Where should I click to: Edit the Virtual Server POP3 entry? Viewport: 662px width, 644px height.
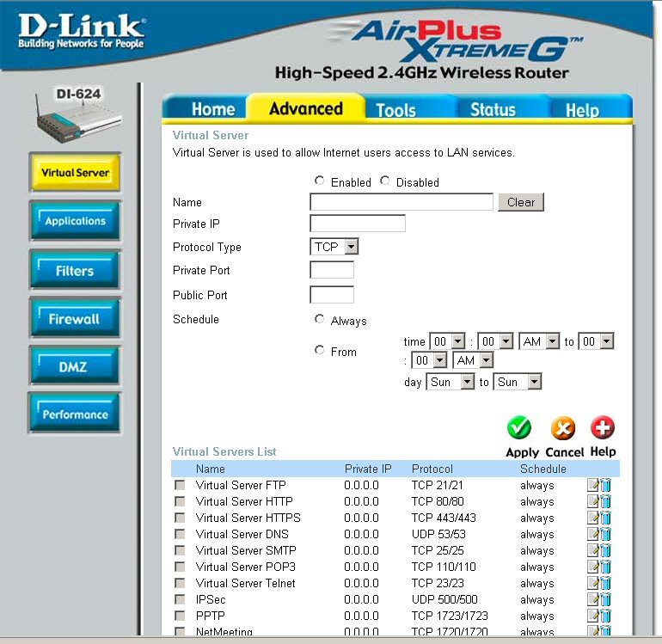click(x=593, y=567)
